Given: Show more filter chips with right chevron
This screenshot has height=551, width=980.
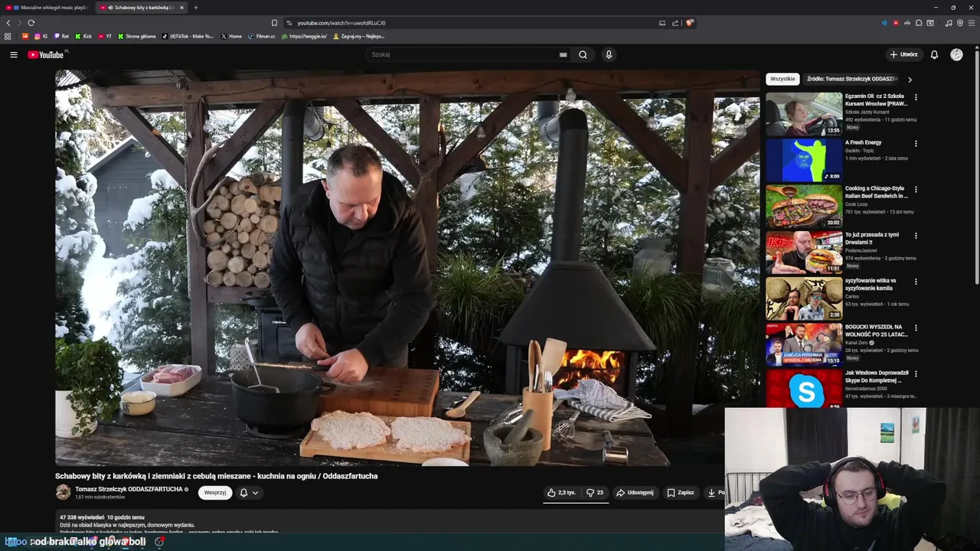Looking at the screenshot, I should (910, 79).
